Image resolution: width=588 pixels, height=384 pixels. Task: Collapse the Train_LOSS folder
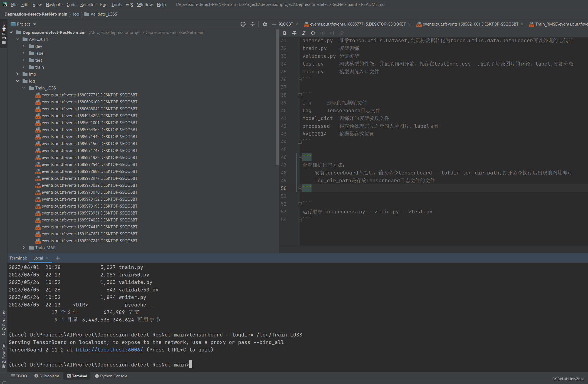point(24,88)
